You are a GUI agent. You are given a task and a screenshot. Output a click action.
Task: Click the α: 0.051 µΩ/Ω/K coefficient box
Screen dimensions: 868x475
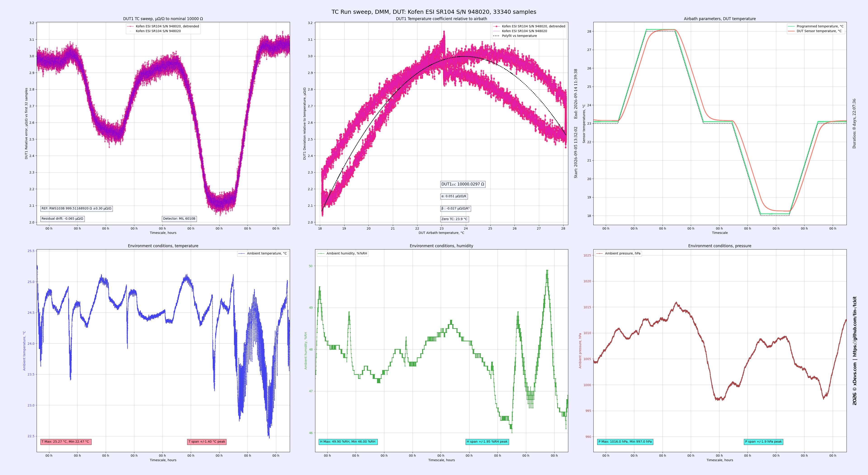click(454, 196)
